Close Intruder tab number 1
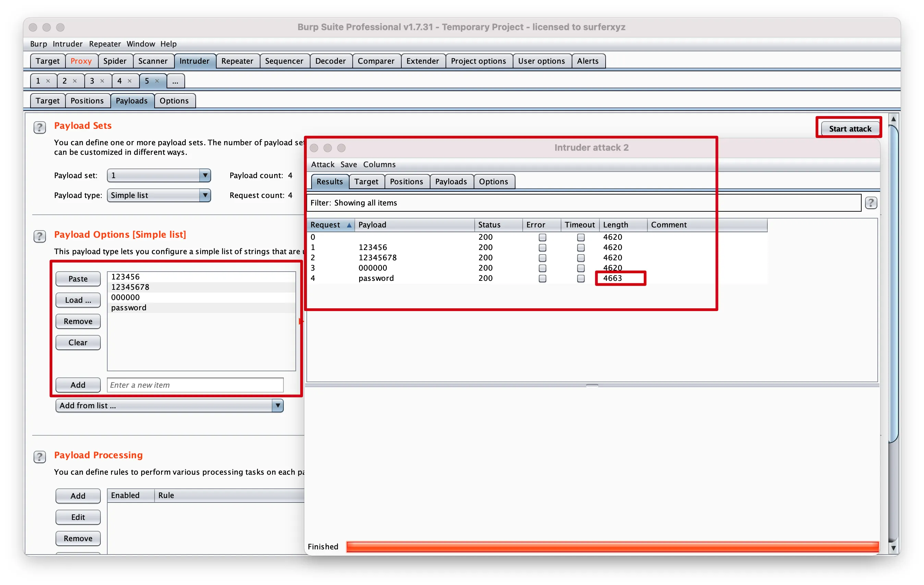This screenshot has width=924, height=585. click(x=48, y=81)
